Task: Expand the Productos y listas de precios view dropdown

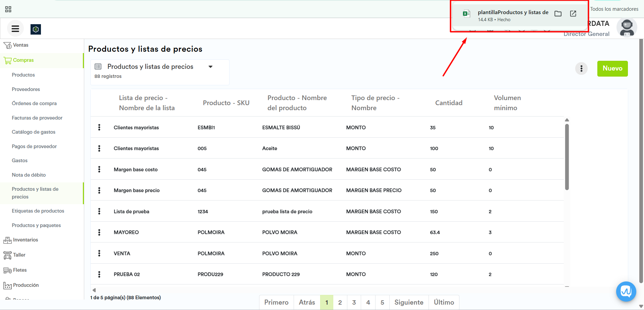Action: (210, 67)
